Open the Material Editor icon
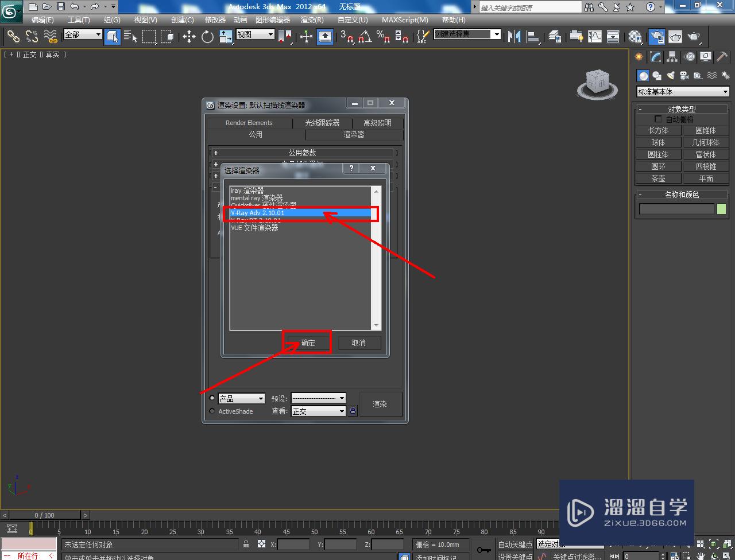 pyautogui.click(x=635, y=37)
